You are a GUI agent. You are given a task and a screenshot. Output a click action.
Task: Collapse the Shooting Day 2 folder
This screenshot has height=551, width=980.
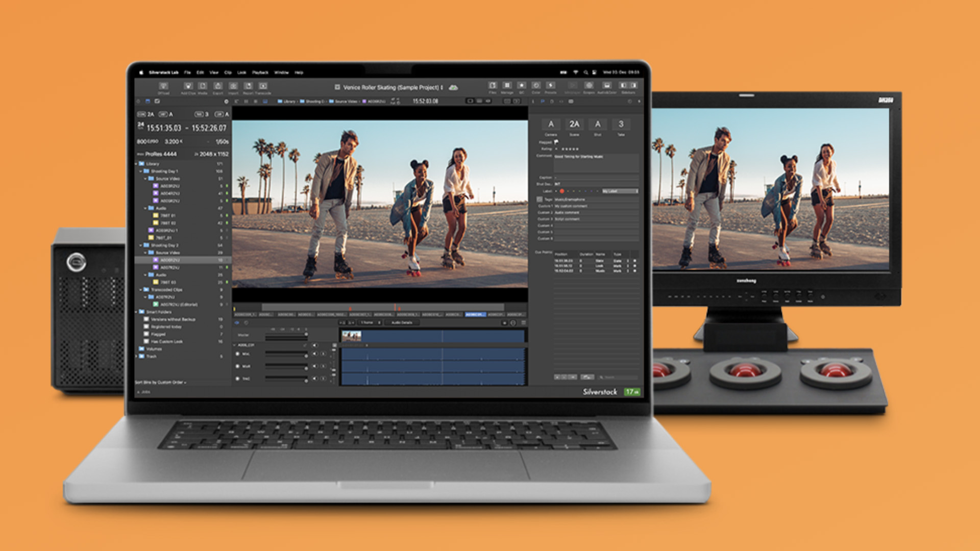pyautogui.click(x=141, y=245)
